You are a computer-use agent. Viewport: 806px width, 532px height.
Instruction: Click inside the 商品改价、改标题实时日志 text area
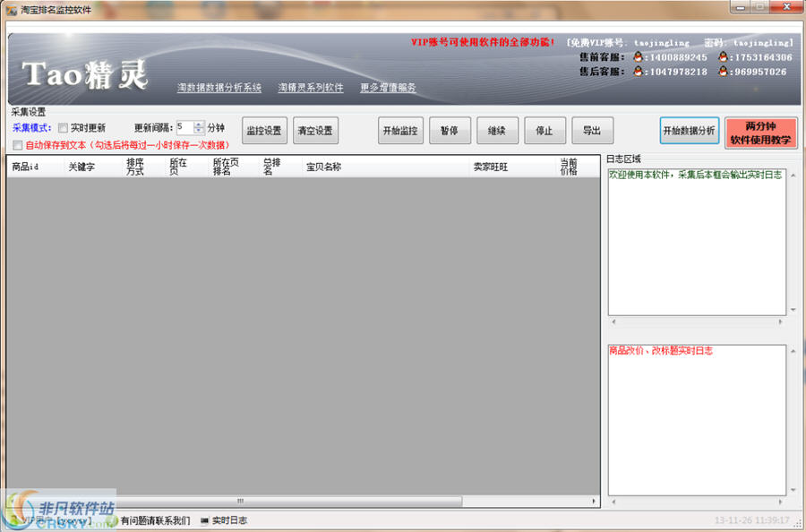tap(697, 420)
